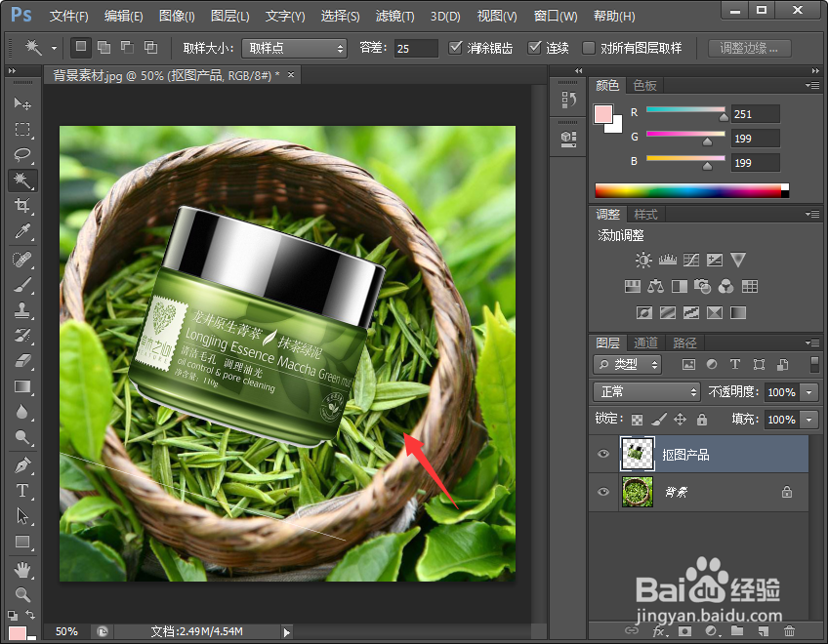Select the Hand tool
The height and width of the screenshot is (644, 828).
click(22, 570)
